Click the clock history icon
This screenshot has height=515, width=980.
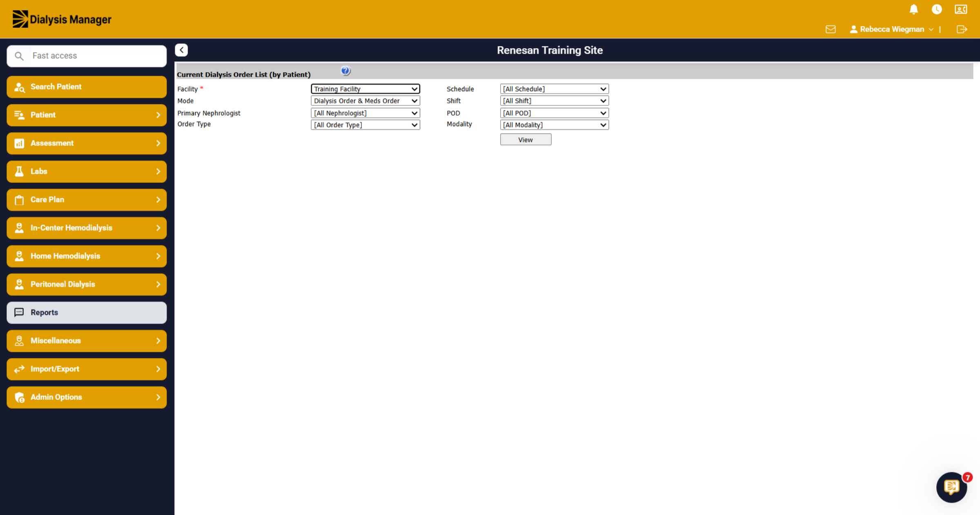click(x=937, y=9)
